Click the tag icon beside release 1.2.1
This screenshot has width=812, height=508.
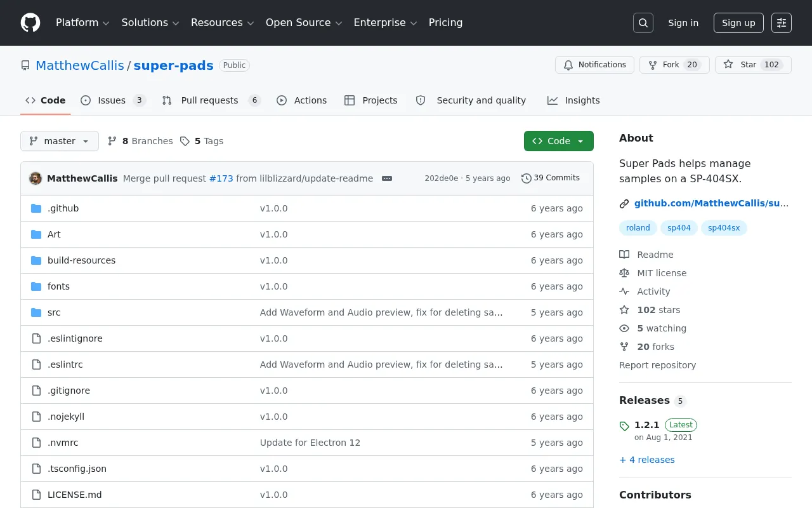tap(624, 426)
